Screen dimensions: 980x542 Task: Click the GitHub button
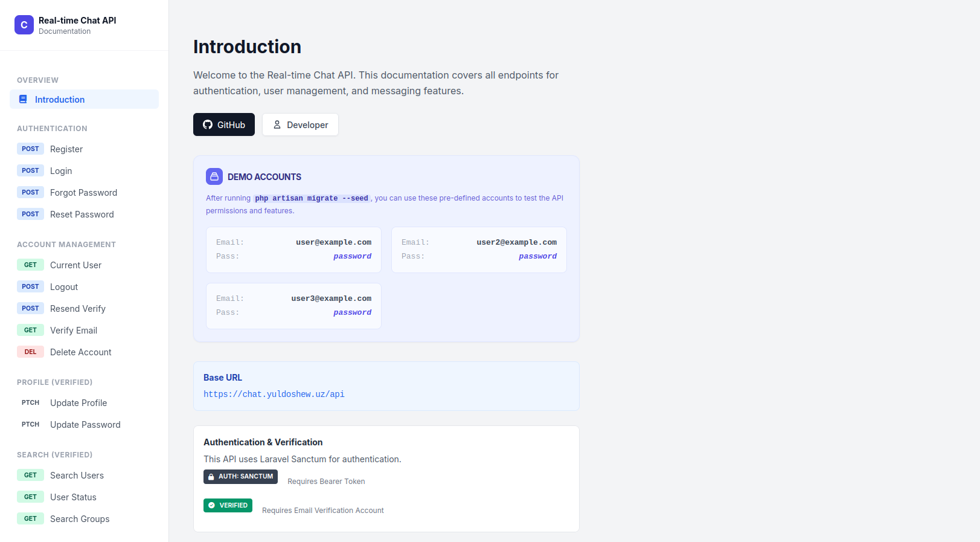point(223,124)
